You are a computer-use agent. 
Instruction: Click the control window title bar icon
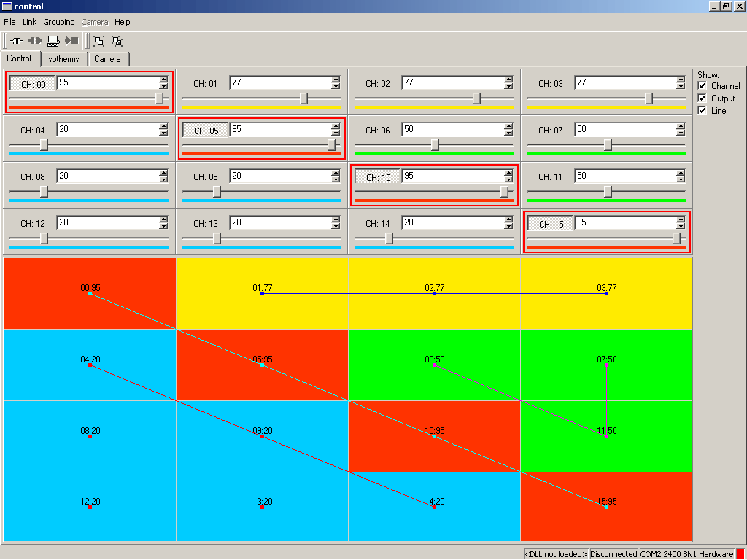coord(7,7)
